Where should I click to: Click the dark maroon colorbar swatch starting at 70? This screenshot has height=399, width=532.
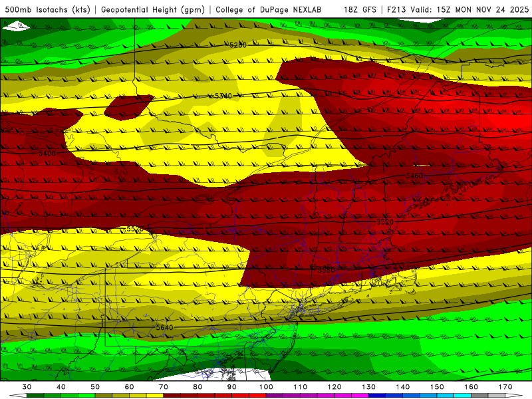pos(172,396)
